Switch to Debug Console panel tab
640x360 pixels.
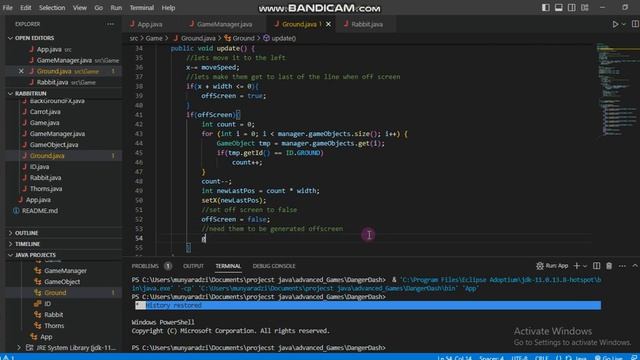coord(273,266)
